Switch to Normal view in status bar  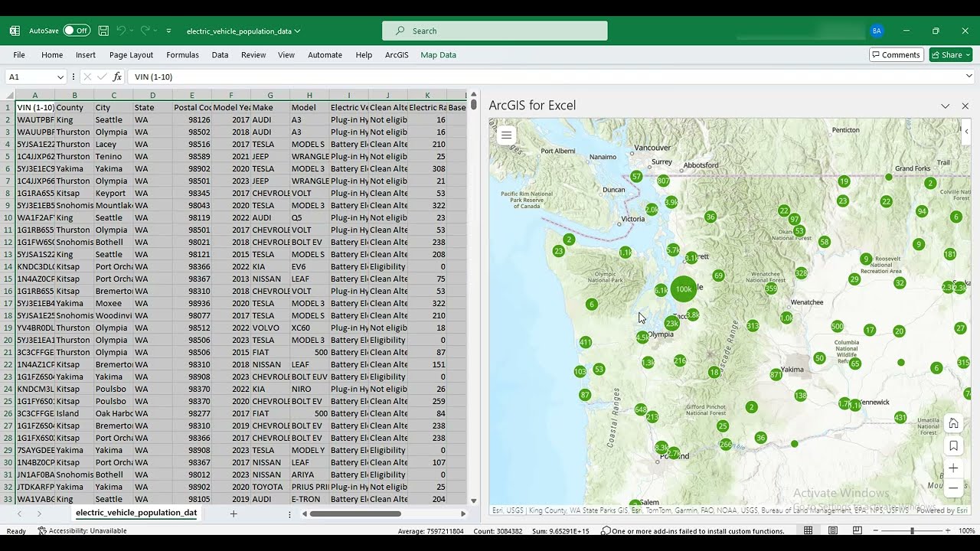point(808,530)
